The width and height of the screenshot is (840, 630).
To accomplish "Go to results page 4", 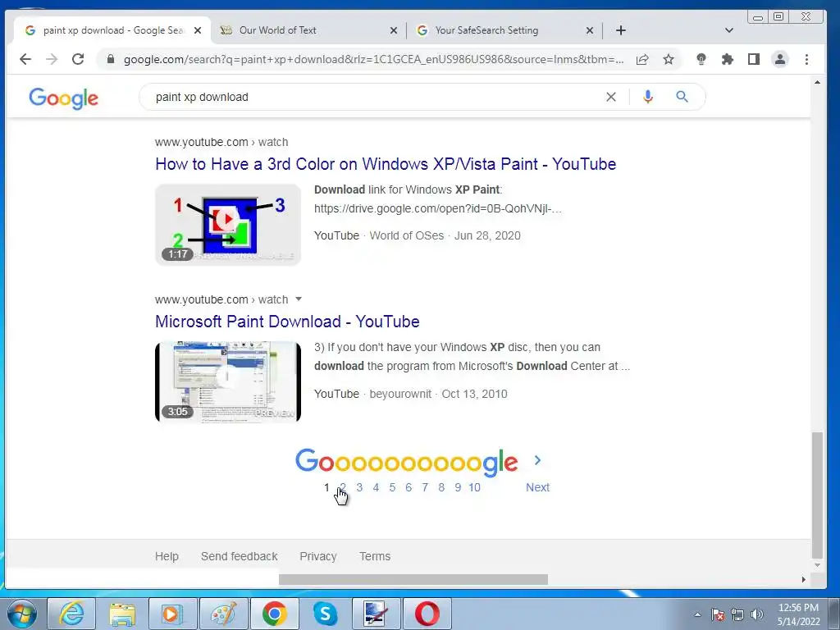I will [x=376, y=487].
